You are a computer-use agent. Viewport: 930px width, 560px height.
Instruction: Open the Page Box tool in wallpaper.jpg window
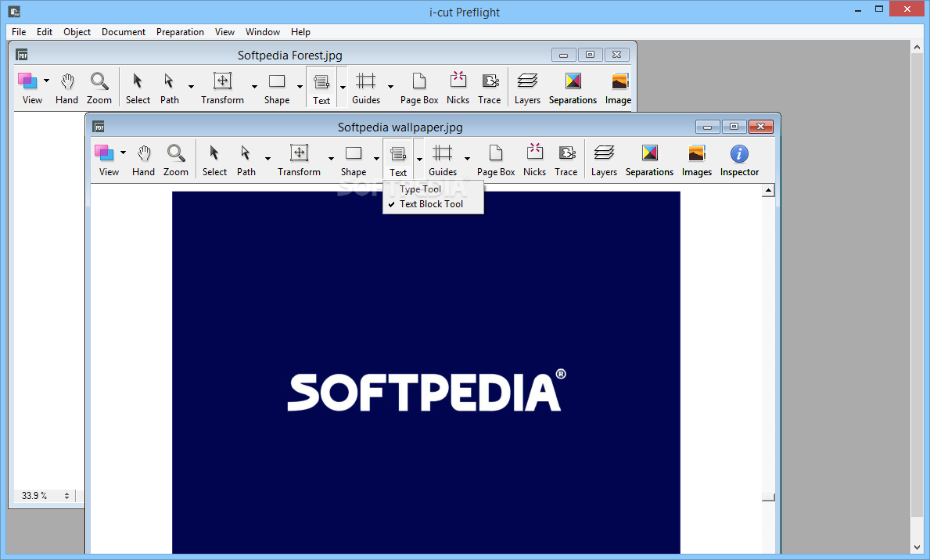[496, 161]
